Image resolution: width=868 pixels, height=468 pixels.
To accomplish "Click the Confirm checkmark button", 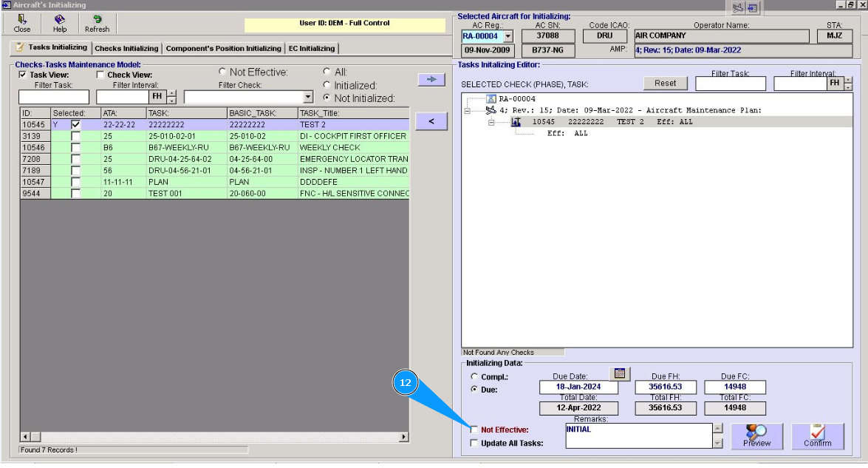I will [x=818, y=436].
